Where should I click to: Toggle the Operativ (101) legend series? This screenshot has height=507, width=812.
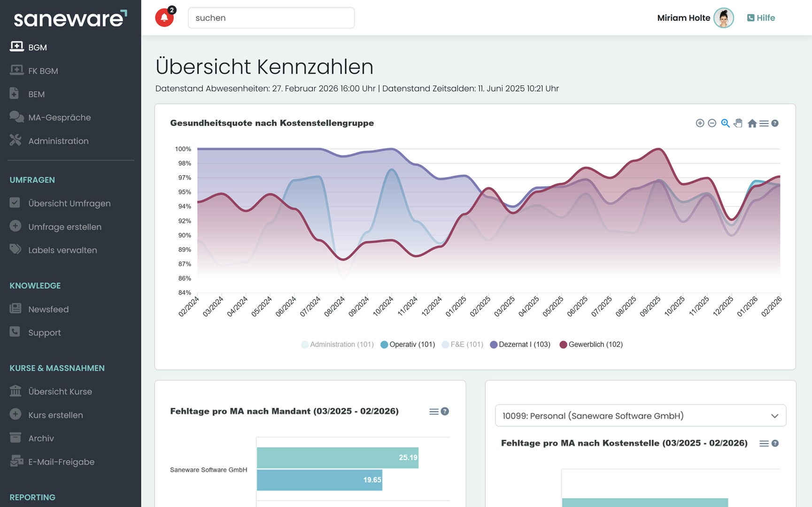[408, 345]
